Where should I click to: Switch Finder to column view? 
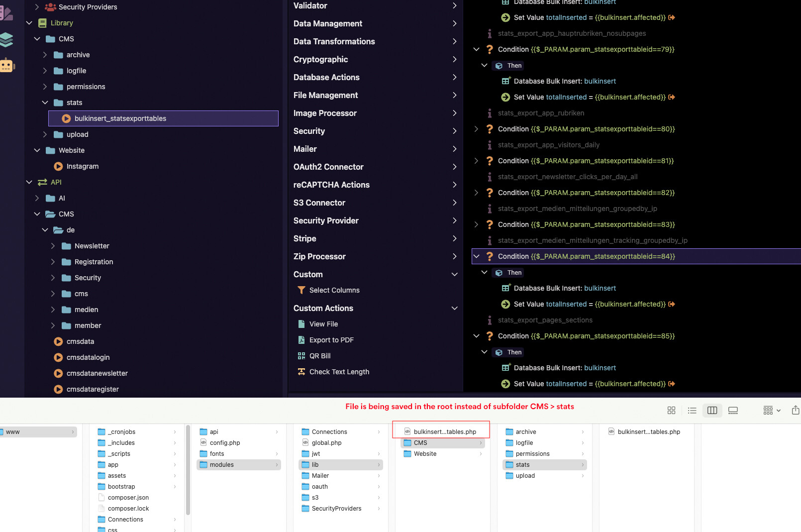coord(712,410)
